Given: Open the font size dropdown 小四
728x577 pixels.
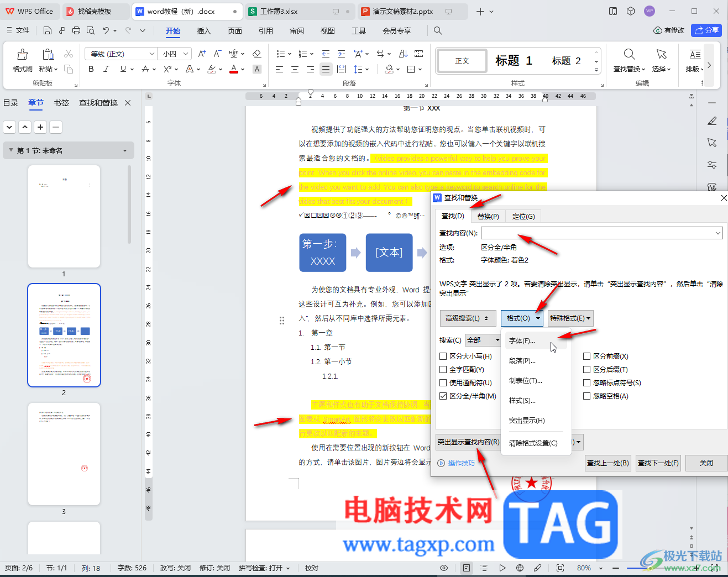Looking at the screenshot, I should point(186,54).
